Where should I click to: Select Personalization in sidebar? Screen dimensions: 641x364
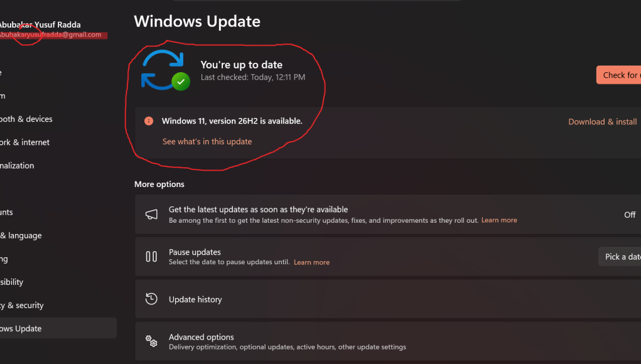click(x=17, y=166)
